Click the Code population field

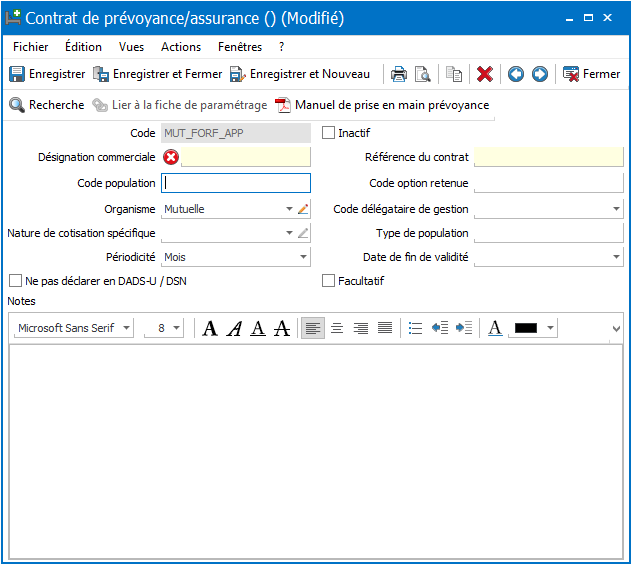click(x=236, y=183)
